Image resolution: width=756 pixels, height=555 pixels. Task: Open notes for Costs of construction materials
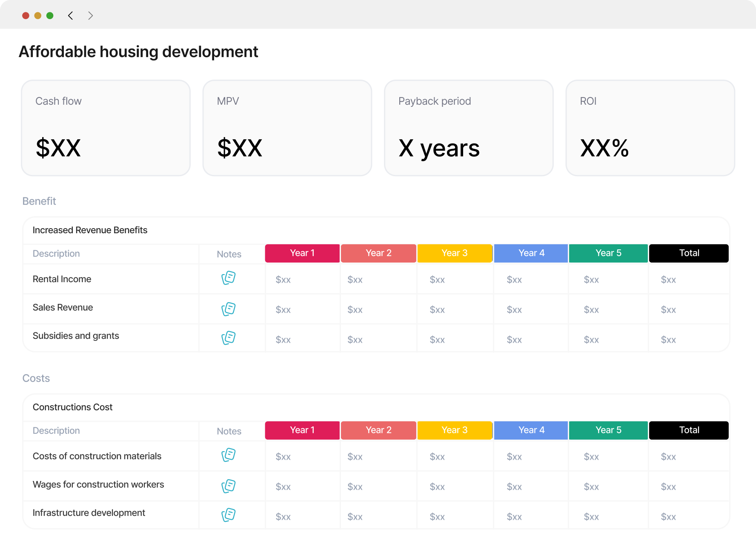pyautogui.click(x=229, y=455)
